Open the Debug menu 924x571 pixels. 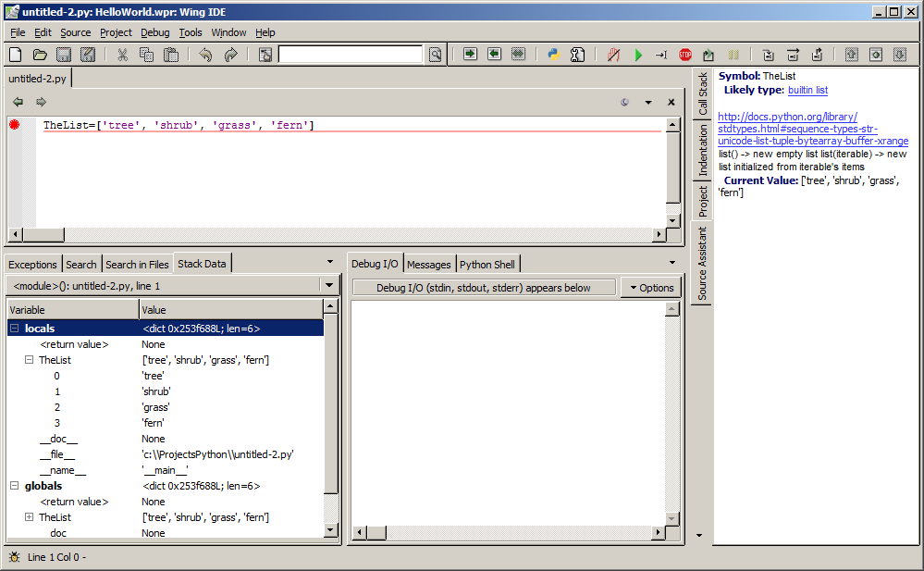[154, 32]
